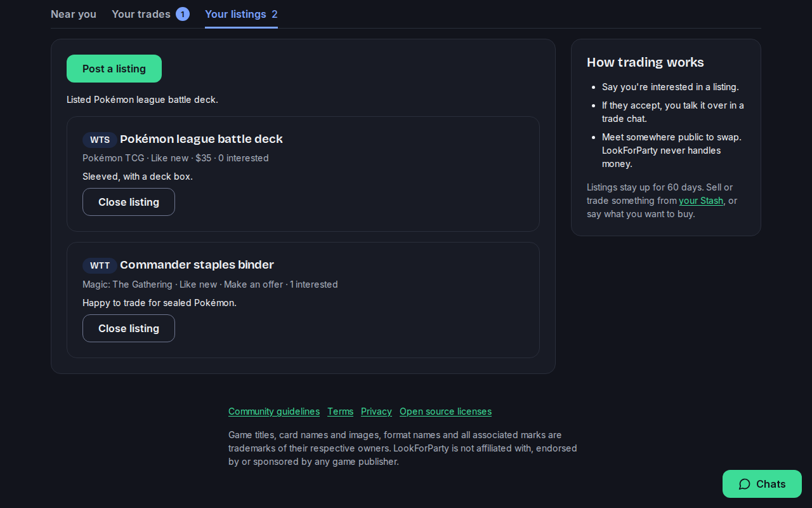Click the WTT tag on Commander listing
The height and width of the screenshot is (508, 812).
(x=100, y=265)
